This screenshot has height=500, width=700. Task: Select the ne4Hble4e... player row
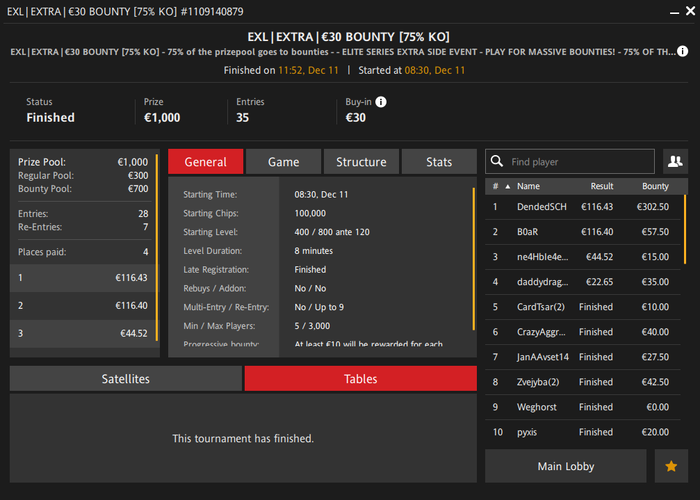[583, 257]
